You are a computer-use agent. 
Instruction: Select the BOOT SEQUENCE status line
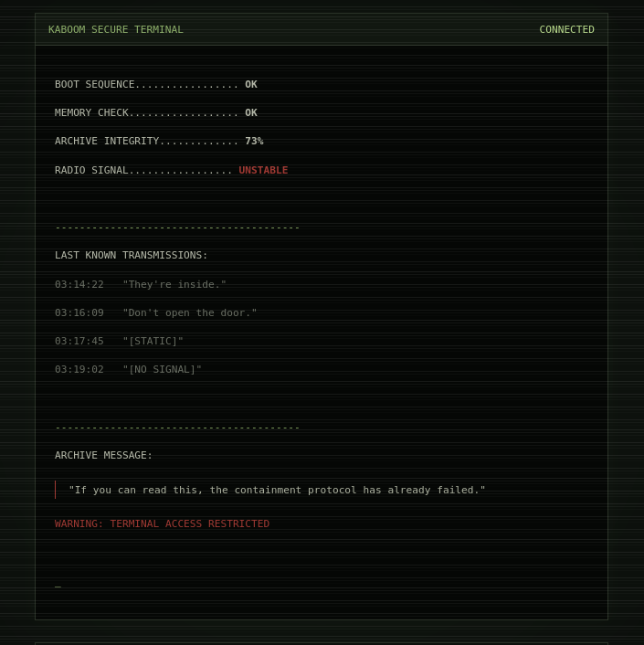tap(156, 84)
